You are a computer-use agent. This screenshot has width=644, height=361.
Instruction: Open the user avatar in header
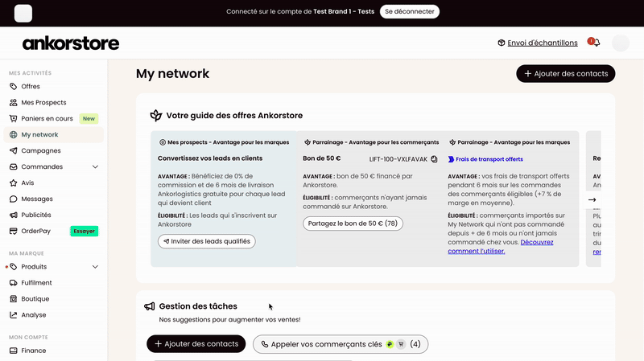click(x=621, y=43)
